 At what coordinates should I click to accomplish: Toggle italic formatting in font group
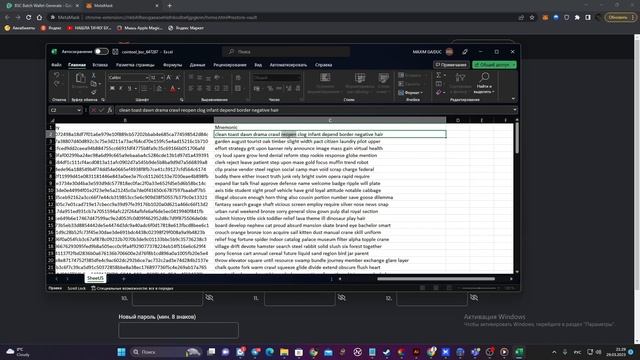(x=121, y=89)
